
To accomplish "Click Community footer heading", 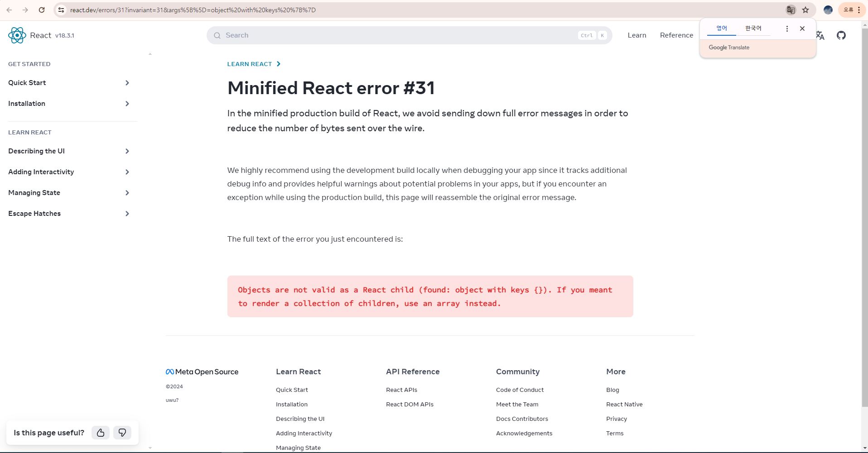I will pos(518,372).
